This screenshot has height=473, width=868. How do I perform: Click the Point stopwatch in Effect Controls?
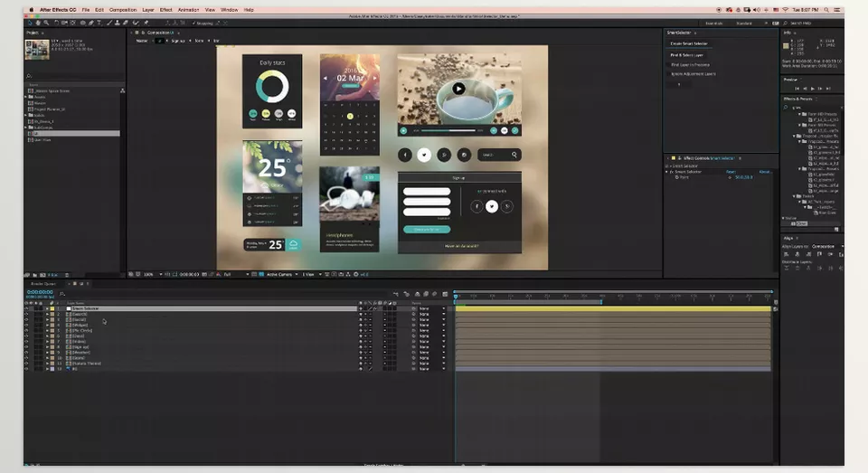tap(677, 177)
